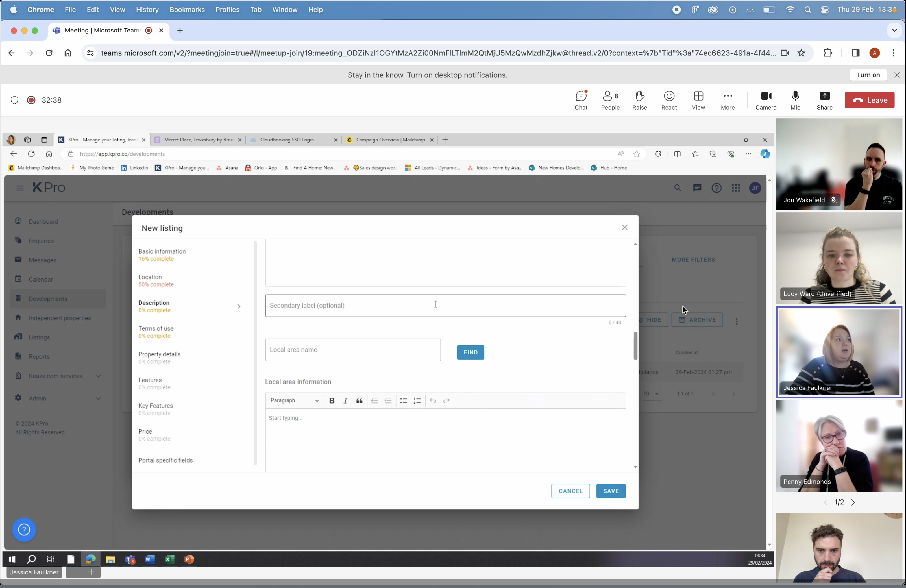Click the Secondary label input field
This screenshot has width=906, height=588.
click(445, 306)
